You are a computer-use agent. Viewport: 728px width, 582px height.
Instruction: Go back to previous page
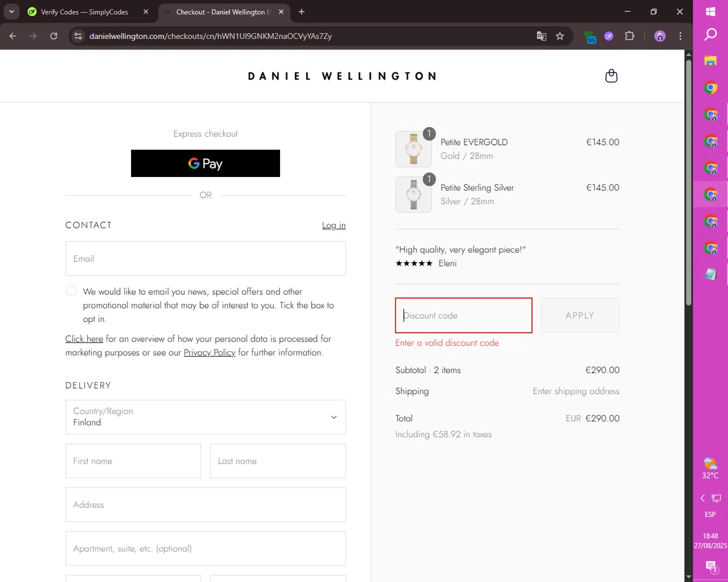pos(13,36)
